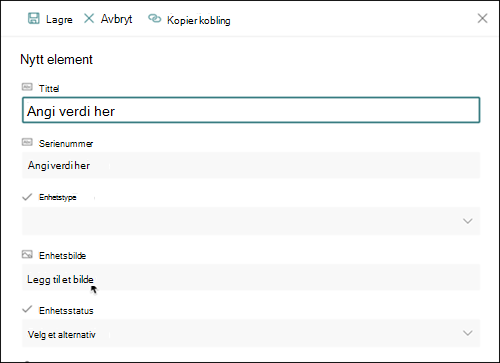This screenshot has height=363, width=500.
Task: Click the Lagre save disk icon
Action: pyautogui.click(x=33, y=19)
